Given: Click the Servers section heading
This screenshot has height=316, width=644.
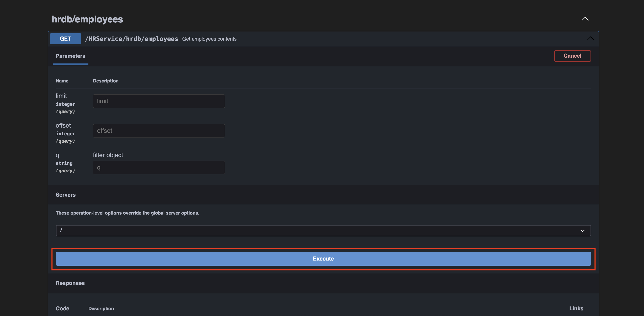Looking at the screenshot, I should tap(66, 195).
